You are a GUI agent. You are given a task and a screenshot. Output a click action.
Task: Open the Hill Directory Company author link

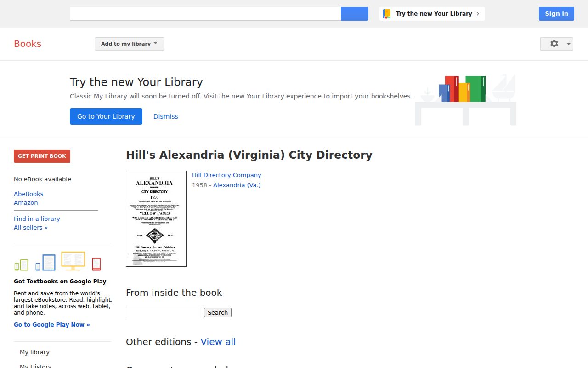pos(226,175)
